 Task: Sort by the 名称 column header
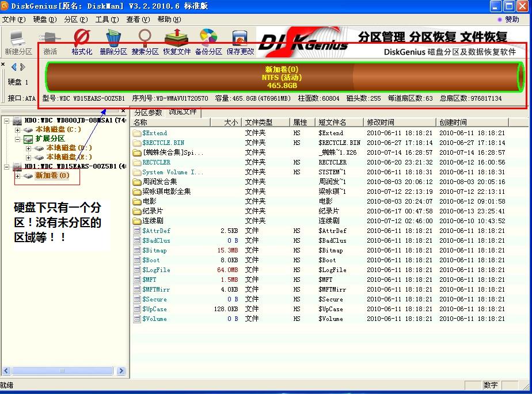(x=170, y=122)
